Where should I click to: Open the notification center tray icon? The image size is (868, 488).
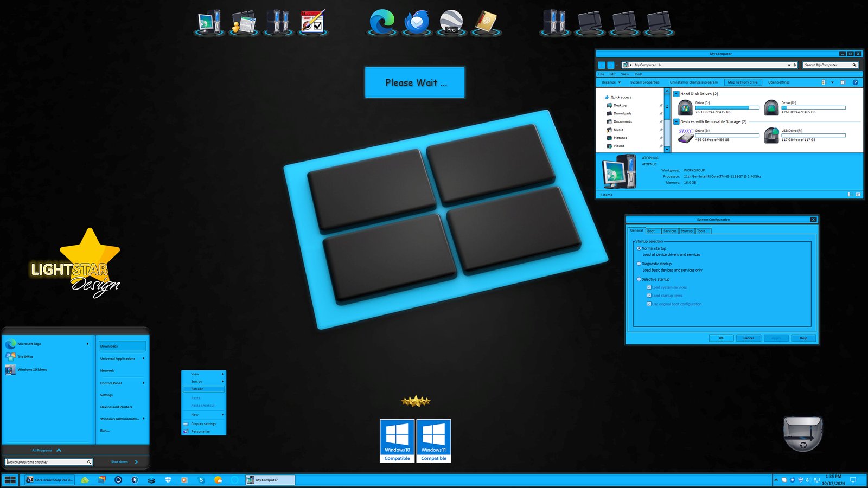tap(853, 480)
